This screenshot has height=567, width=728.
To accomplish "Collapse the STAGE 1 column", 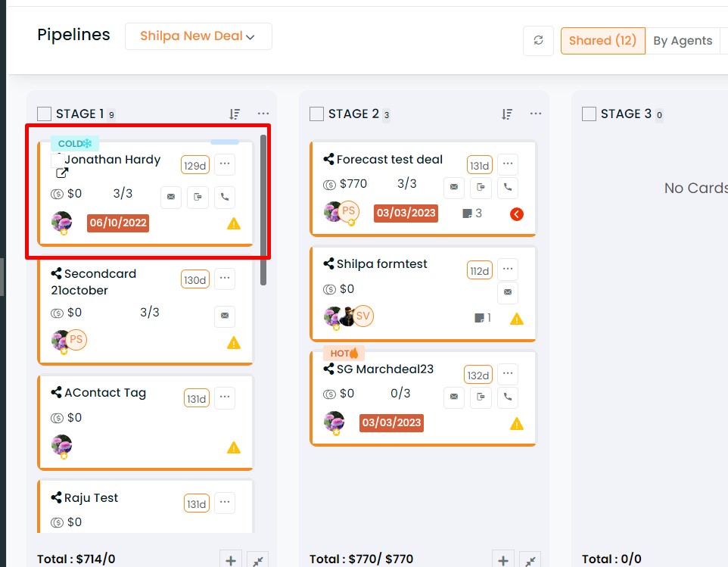I will (x=258, y=560).
